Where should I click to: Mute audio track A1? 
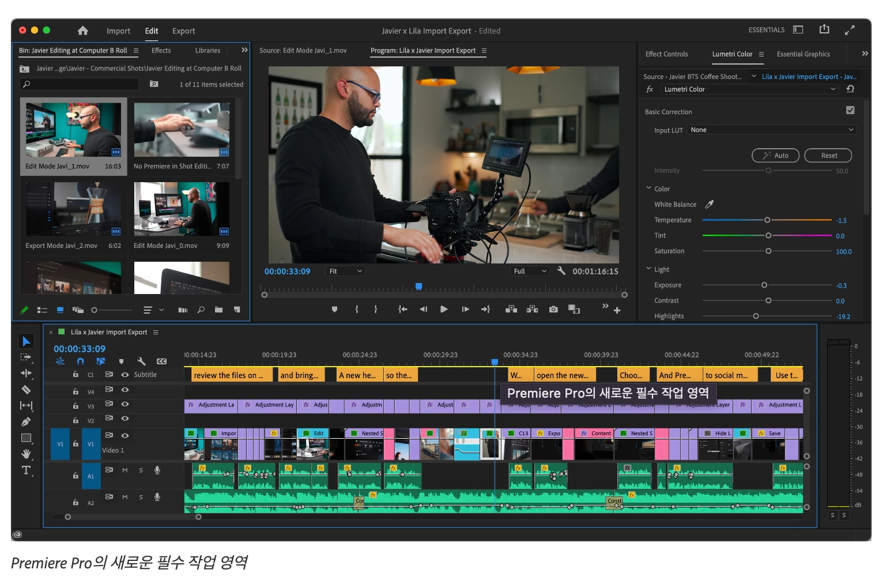tap(125, 470)
